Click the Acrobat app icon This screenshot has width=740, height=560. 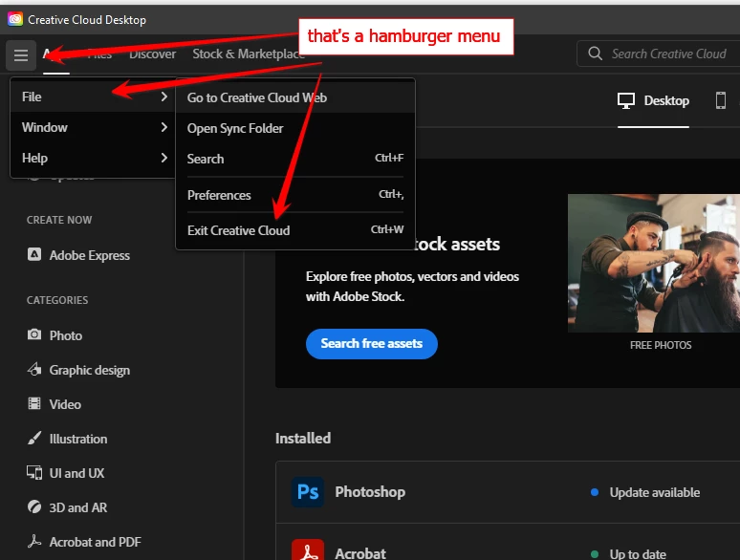pos(308,549)
